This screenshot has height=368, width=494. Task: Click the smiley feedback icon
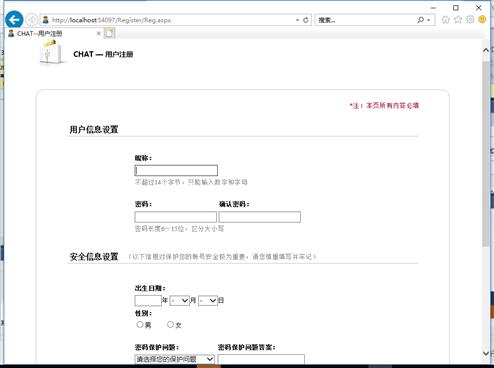[482, 20]
